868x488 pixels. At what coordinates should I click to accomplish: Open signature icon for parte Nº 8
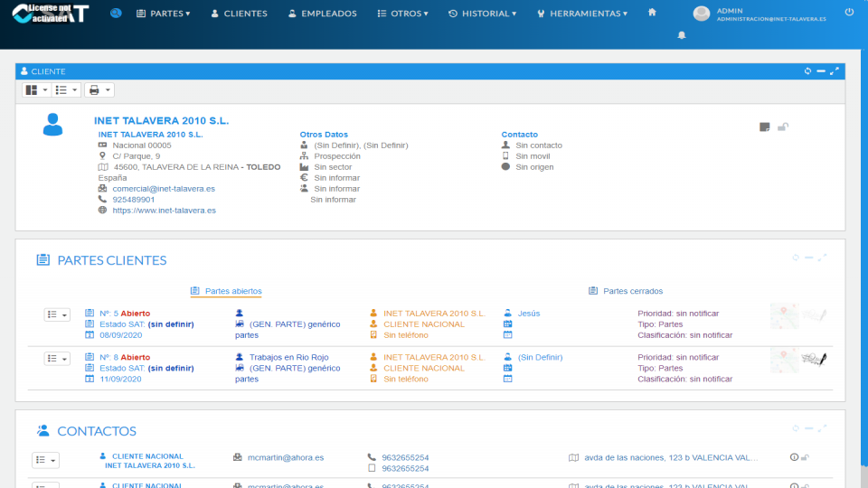(x=814, y=360)
